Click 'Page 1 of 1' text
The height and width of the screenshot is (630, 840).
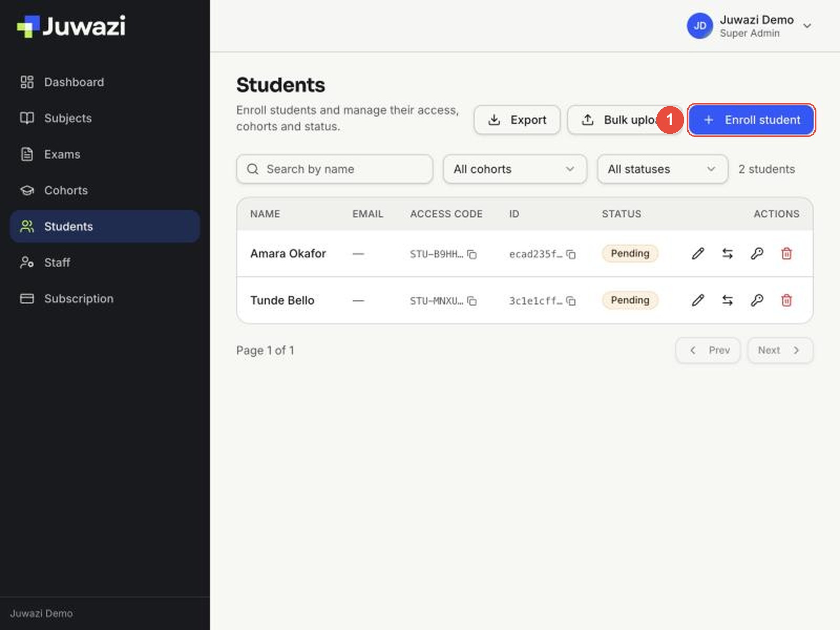pos(265,350)
